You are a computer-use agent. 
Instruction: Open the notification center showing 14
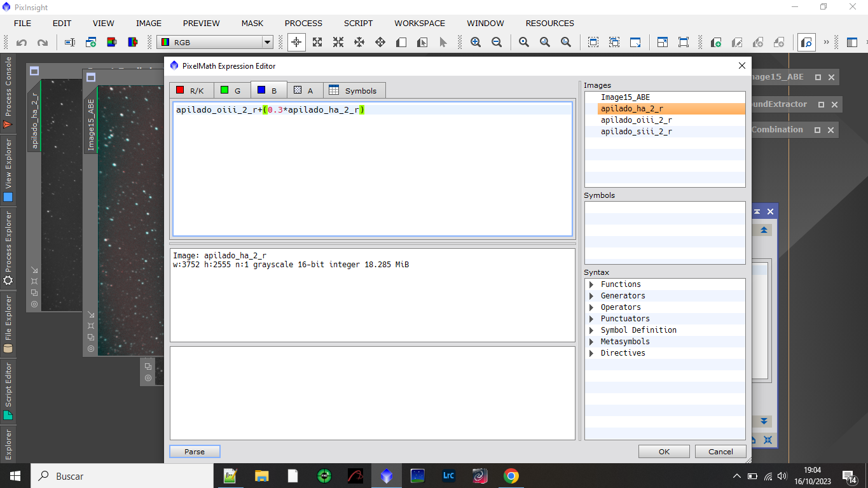(x=850, y=476)
